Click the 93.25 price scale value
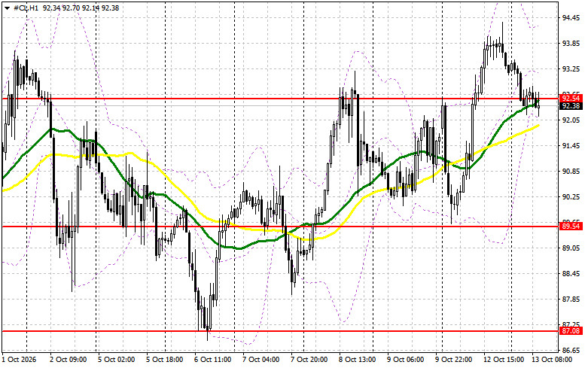Screen dimensions: 588x368 click(x=571, y=69)
